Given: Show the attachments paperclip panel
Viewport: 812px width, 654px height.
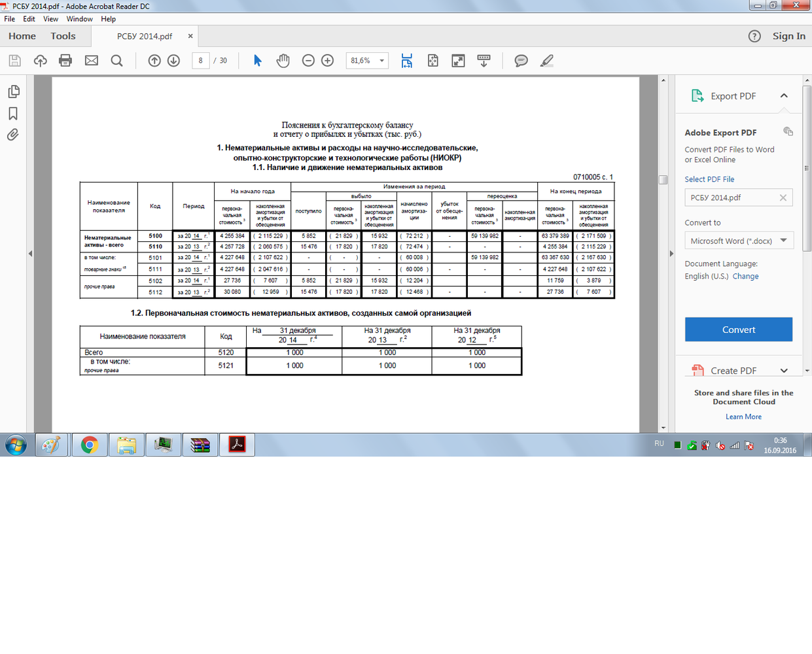Looking at the screenshot, I should coord(13,135).
